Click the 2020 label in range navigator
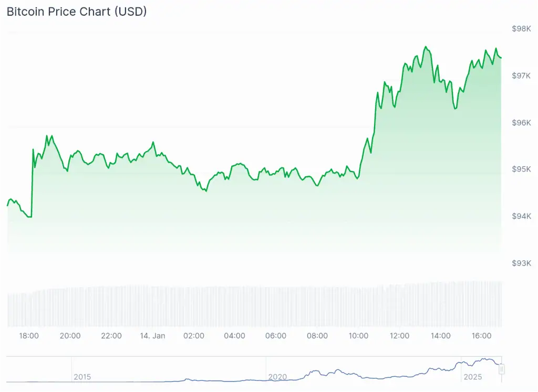Screen dimensions: 538x392 coord(277,377)
